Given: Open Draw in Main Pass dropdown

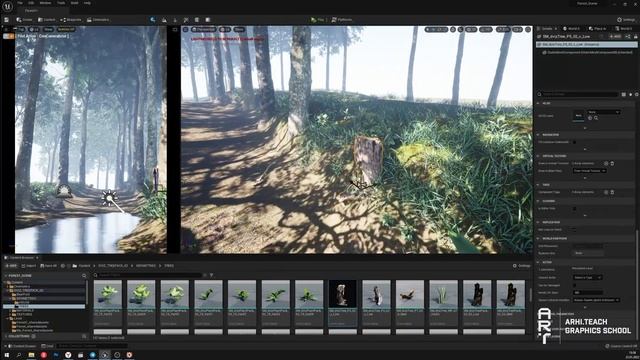Looking at the screenshot, I should tap(589, 171).
